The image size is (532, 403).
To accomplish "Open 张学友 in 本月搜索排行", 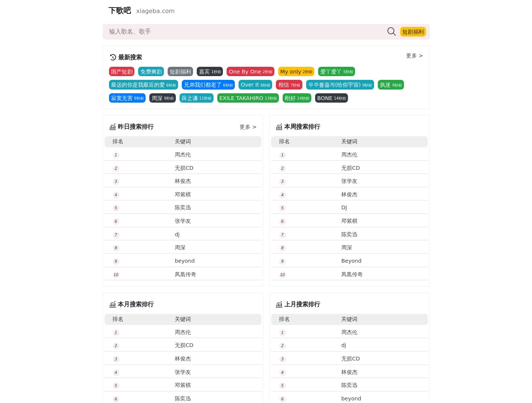I will (x=183, y=372).
